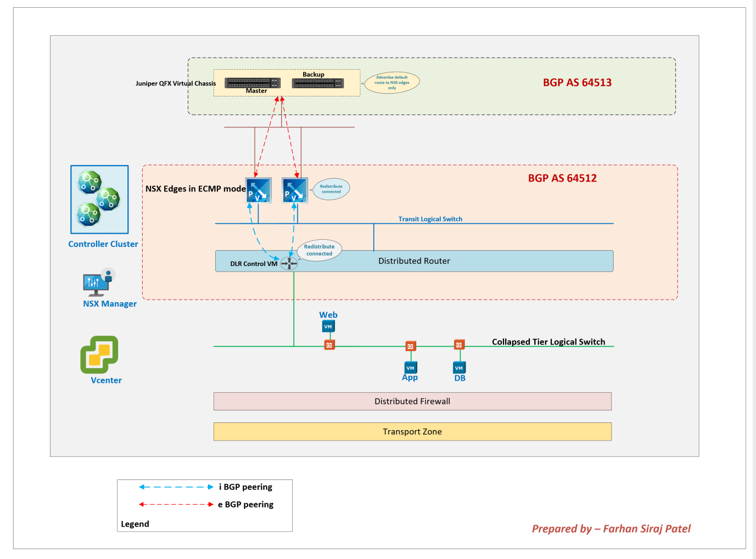Select the Advertise default route callout bubble
The height and width of the screenshot is (559, 756).
[393, 81]
